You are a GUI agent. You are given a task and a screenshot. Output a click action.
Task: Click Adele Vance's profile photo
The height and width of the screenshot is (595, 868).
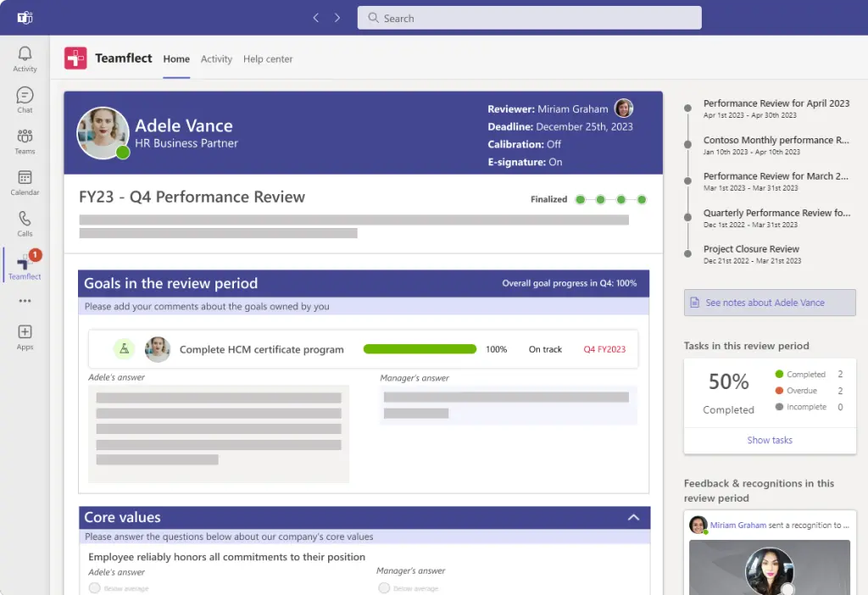point(103,133)
